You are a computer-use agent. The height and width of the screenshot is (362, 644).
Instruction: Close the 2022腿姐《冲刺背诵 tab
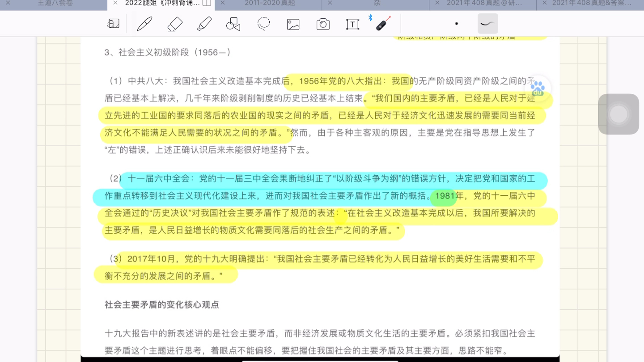coord(115,3)
